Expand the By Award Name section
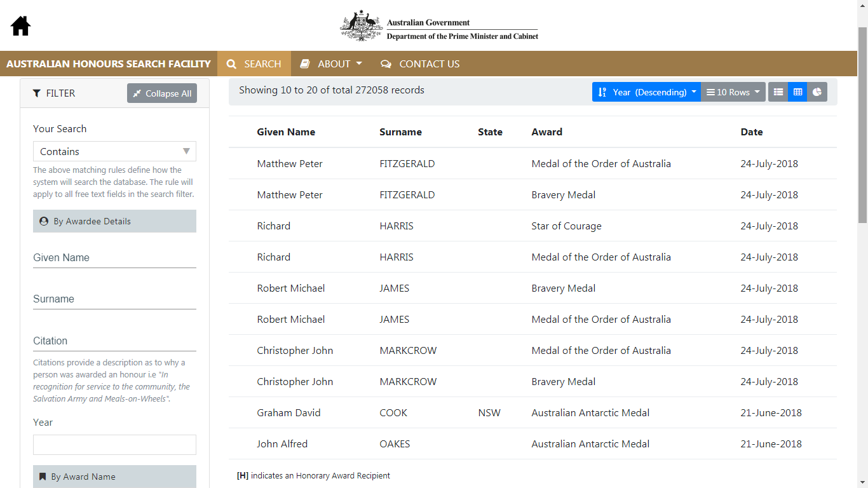This screenshot has height=488, width=868. click(114, 477)
